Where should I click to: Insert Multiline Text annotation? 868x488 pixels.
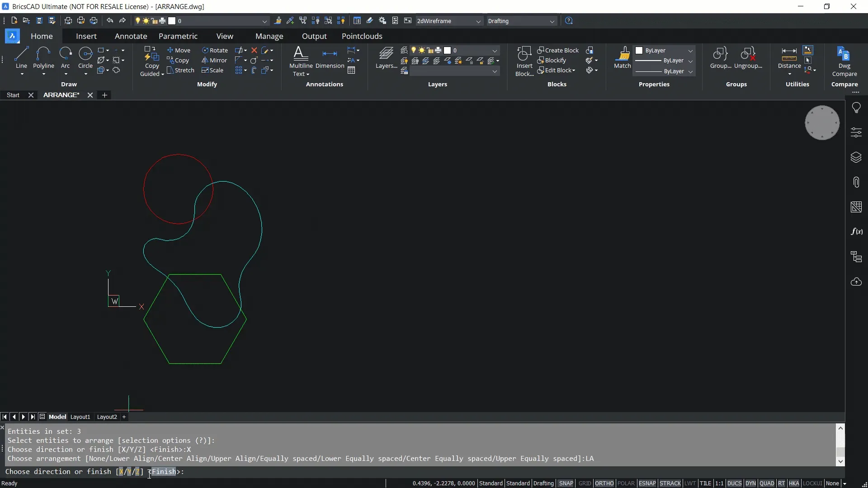pyautogui.click(x=301, y=61)
